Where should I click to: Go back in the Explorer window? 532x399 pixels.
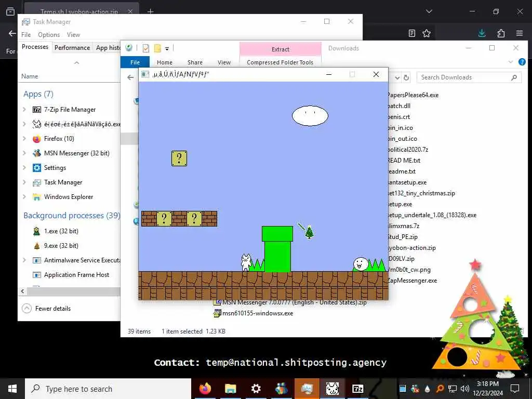[130, 77]
